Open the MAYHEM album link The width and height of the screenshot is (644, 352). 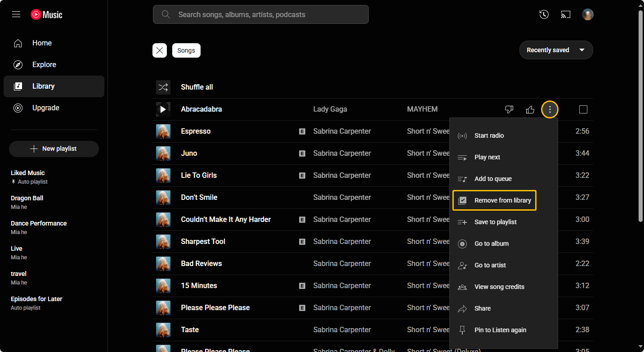click(x=422, y=109)
